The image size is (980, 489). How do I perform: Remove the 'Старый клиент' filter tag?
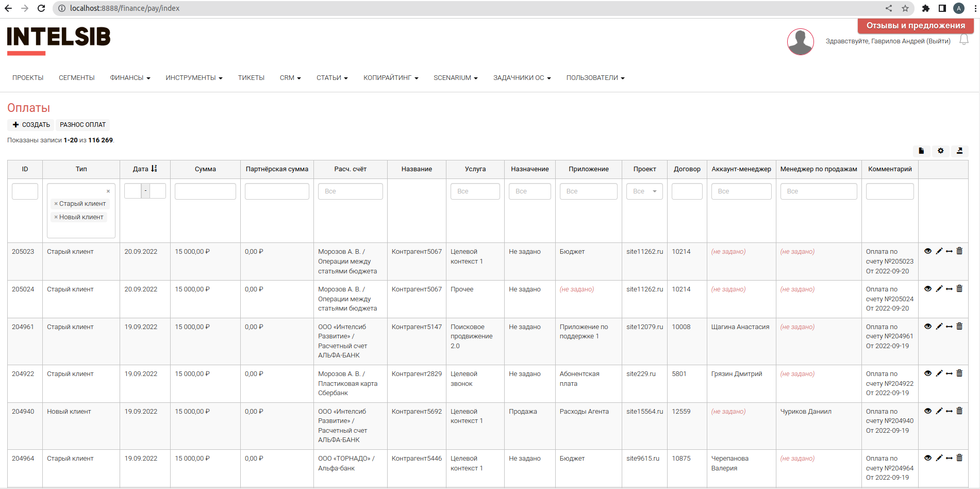point(56,204)
